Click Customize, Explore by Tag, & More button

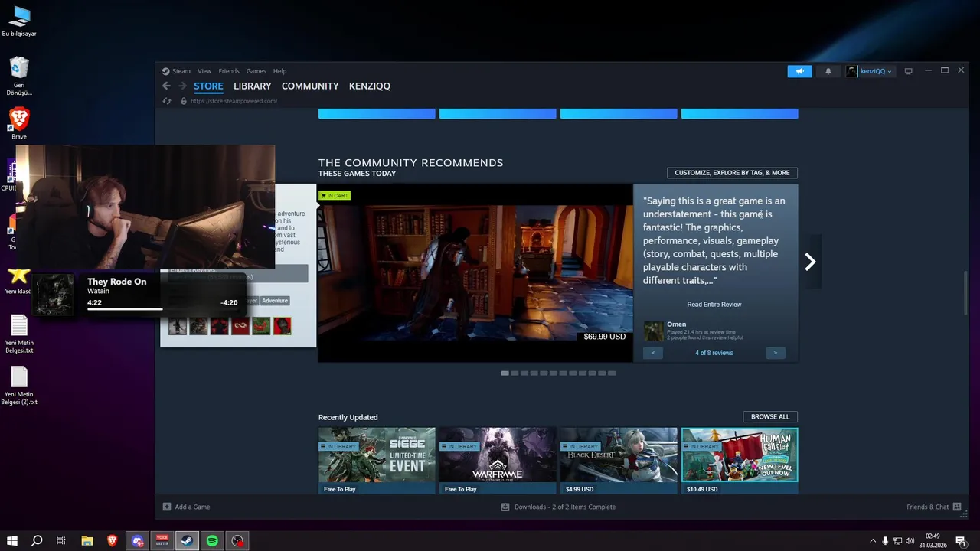(732, 173)
